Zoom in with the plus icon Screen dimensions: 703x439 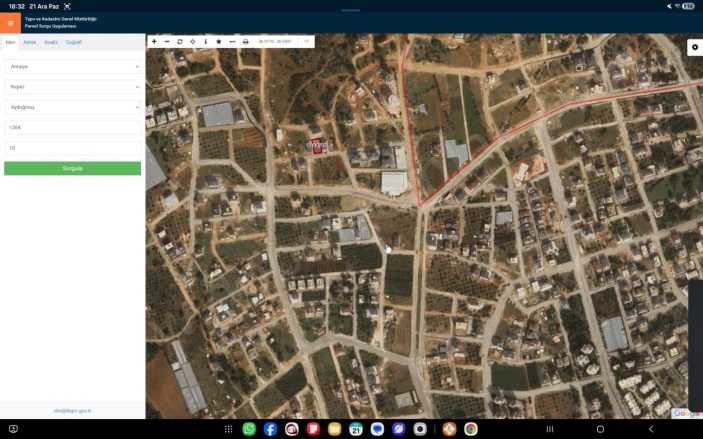154,42
